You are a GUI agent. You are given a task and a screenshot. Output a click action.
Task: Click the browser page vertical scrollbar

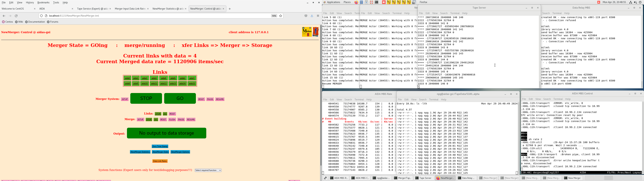click(x=321, y=95)
